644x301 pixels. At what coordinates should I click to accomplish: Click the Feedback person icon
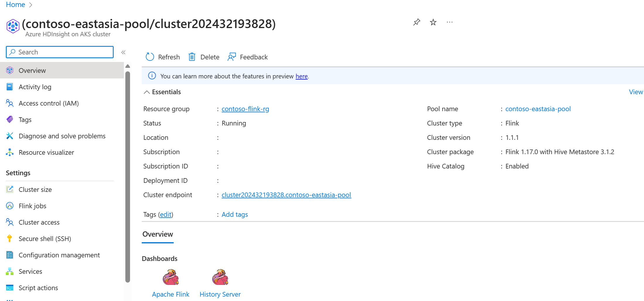point(232,57)
